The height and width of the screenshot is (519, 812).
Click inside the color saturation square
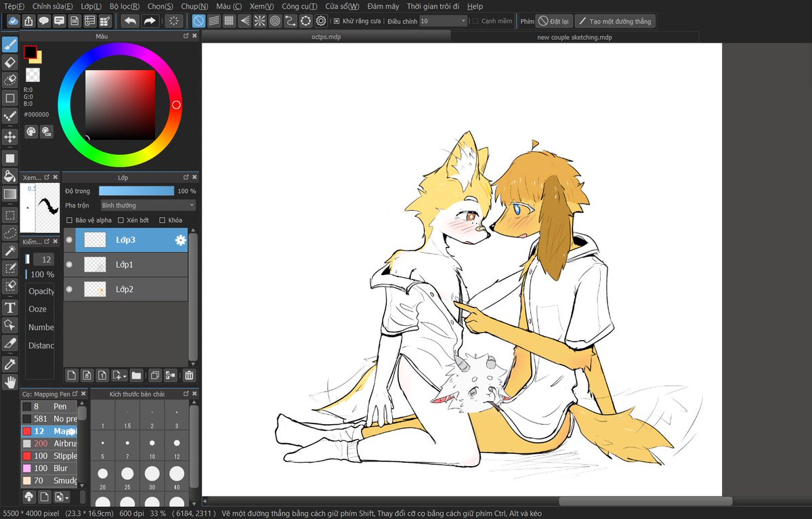(x=120, y=104)
